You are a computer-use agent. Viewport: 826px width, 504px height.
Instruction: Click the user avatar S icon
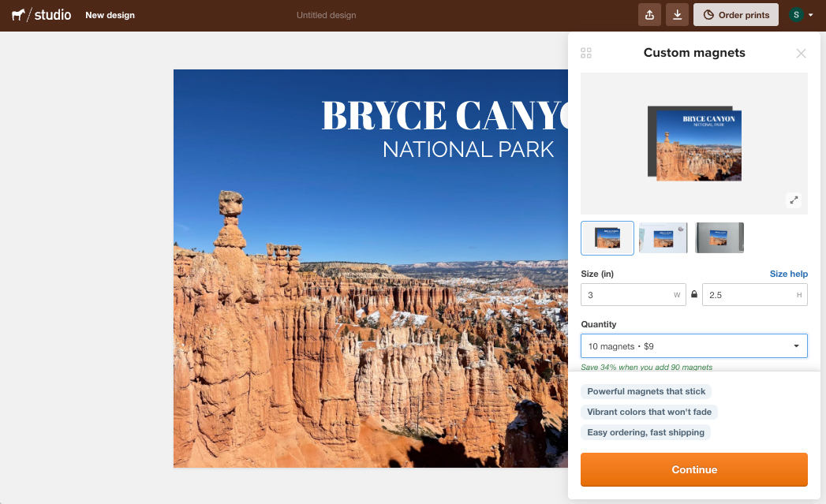click(797, 15)
